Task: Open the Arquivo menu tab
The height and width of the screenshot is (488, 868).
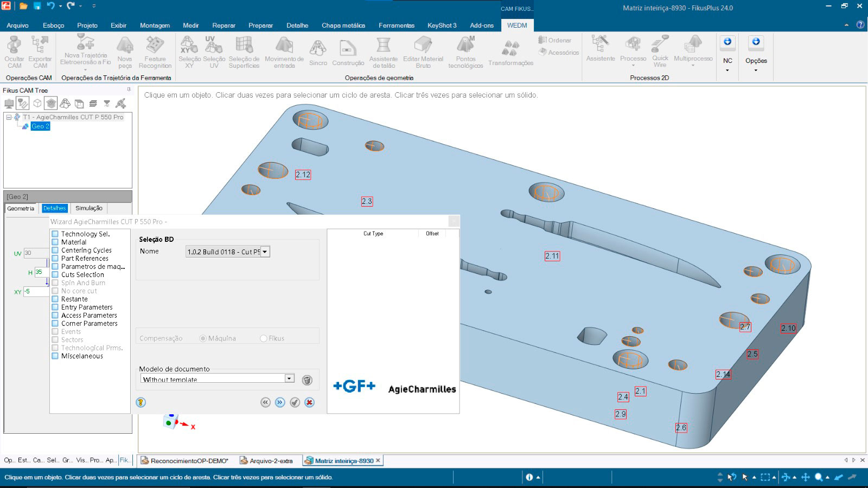Action: pos(17,25)
